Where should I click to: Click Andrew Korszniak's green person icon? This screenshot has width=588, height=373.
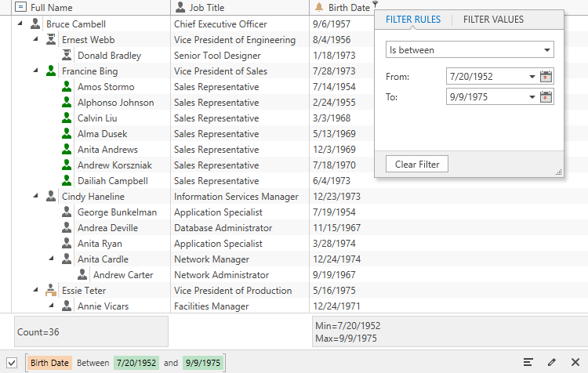(67, 165)
